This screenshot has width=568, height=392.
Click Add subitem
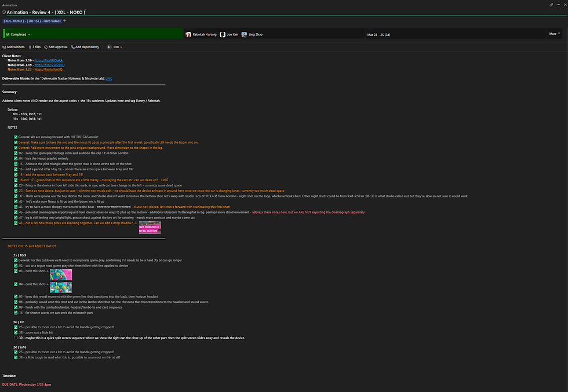(x=13, y=47)
